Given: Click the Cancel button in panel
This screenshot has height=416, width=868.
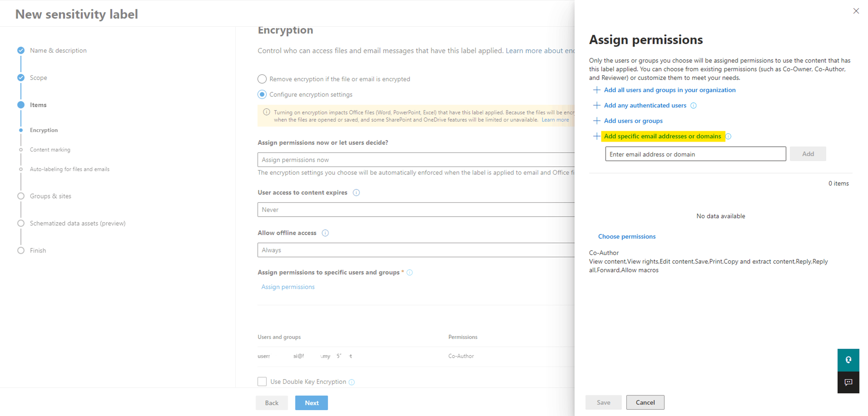Looking at the screenshot, I should pyautogui.click(x=645, y=403).
